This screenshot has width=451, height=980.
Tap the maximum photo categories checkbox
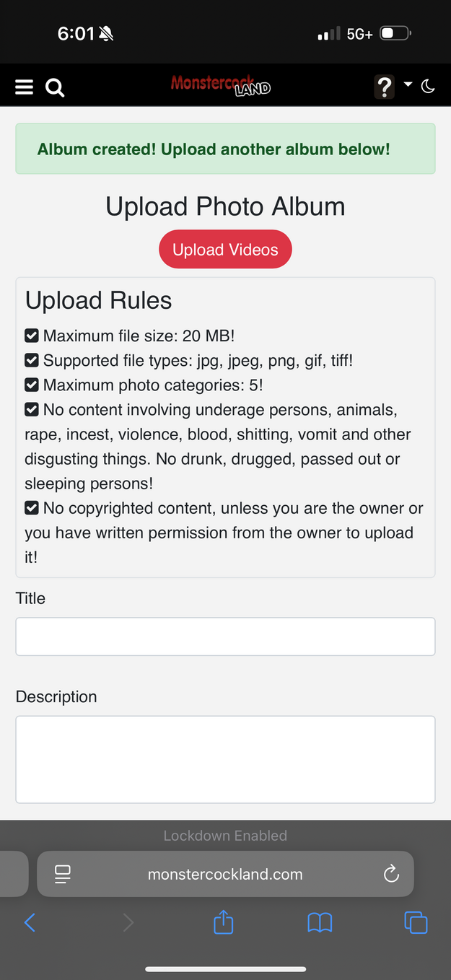[x=32, y=385]
